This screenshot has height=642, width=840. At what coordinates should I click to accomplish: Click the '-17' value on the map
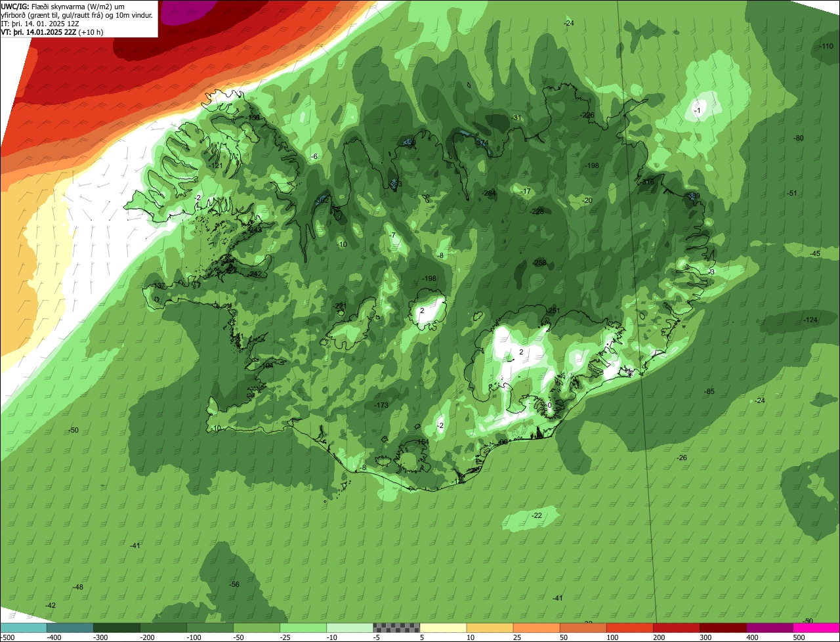[x=526, y=192]
